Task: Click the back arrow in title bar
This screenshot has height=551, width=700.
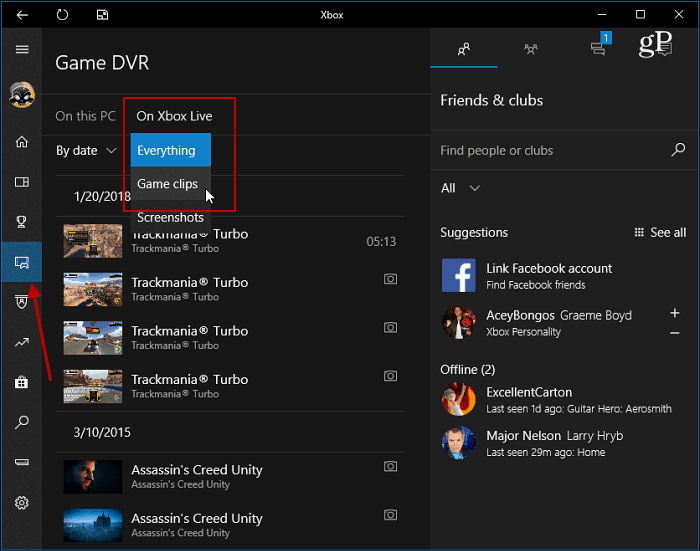Action: (22, 15)
